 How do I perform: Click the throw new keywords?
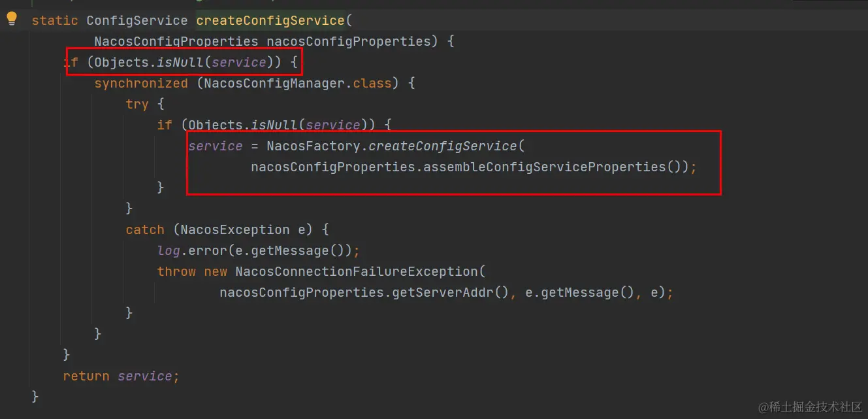(x=192, y=271)
